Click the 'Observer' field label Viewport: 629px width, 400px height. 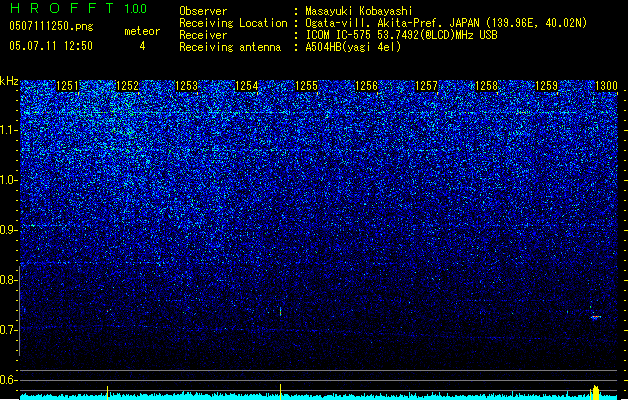pos(203,11)
